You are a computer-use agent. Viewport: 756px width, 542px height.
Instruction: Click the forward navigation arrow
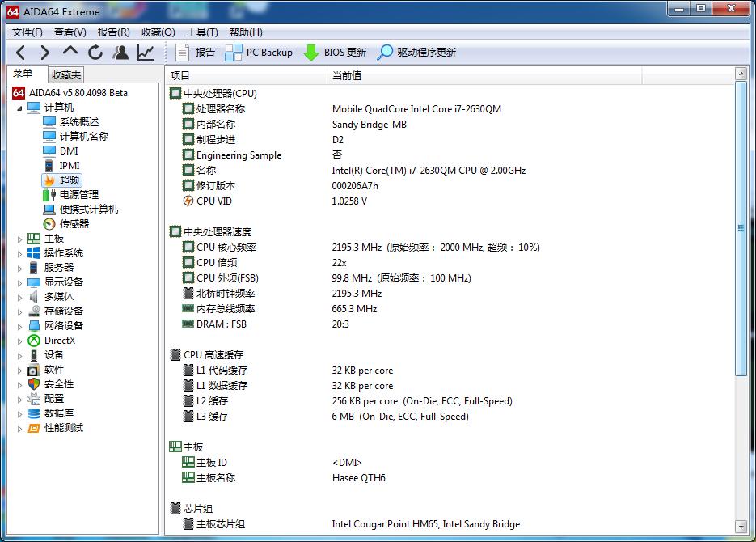pos(45,53)
